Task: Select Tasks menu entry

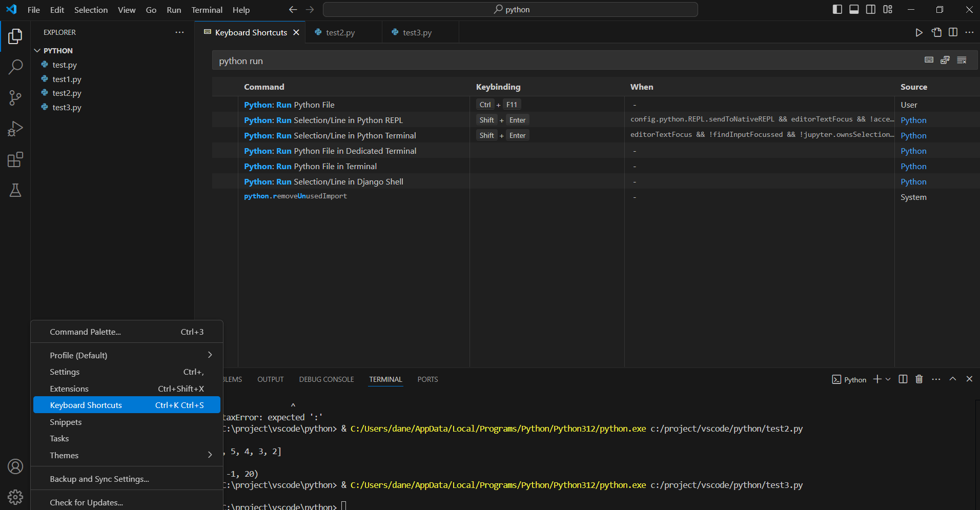Action: pyautogui.click(x=127, y=438)
